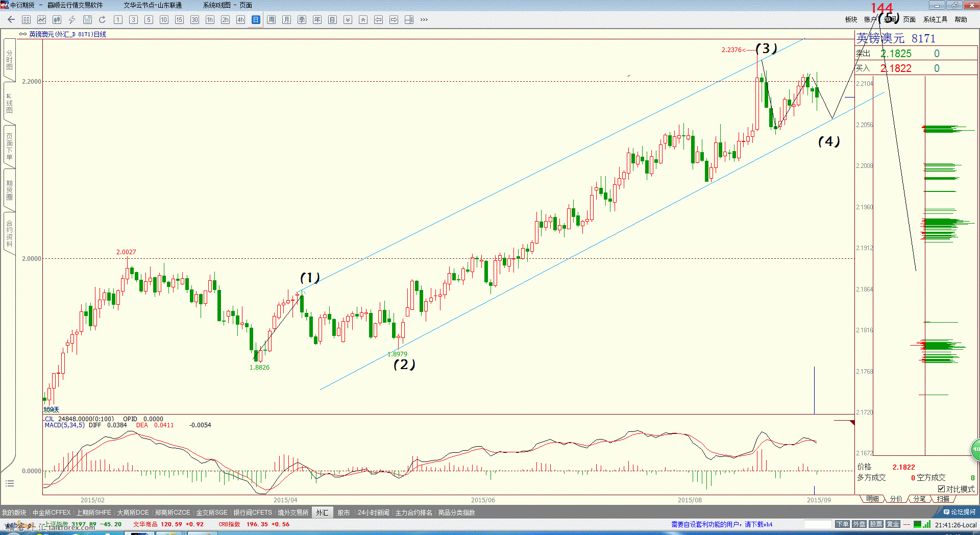The height and width of the screenshot is (535, 980).
Task: Select the 30-minute period button
Action: coord(194,19)
